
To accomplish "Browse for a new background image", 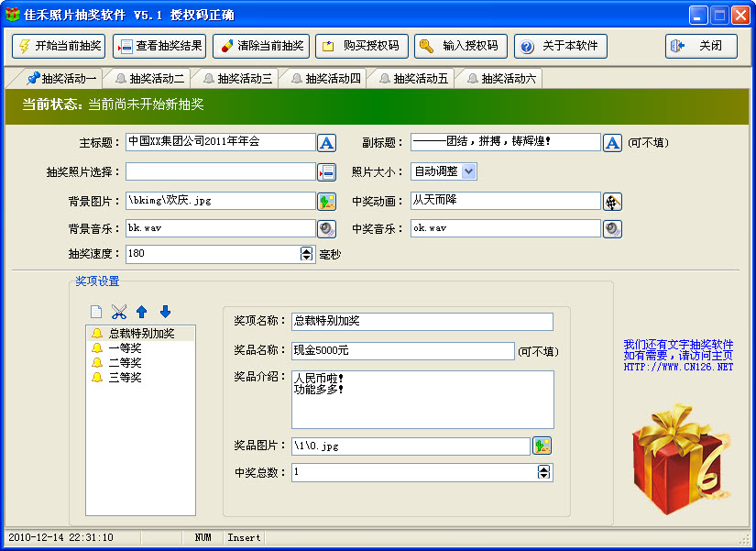I will click(327, 200).
